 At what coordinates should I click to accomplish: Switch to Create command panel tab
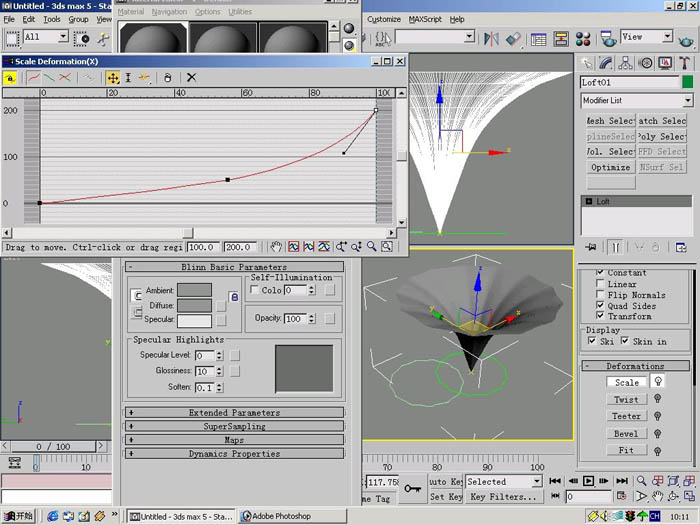(586, 63)
